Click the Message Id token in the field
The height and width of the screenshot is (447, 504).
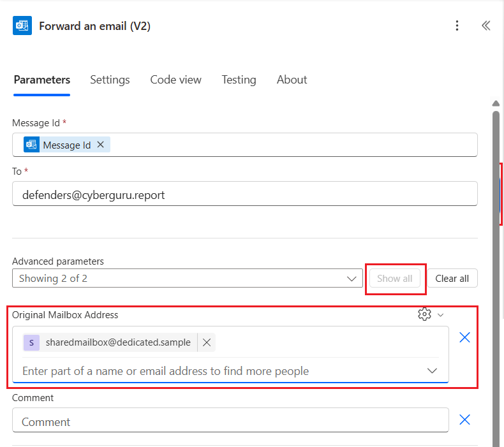67,145
